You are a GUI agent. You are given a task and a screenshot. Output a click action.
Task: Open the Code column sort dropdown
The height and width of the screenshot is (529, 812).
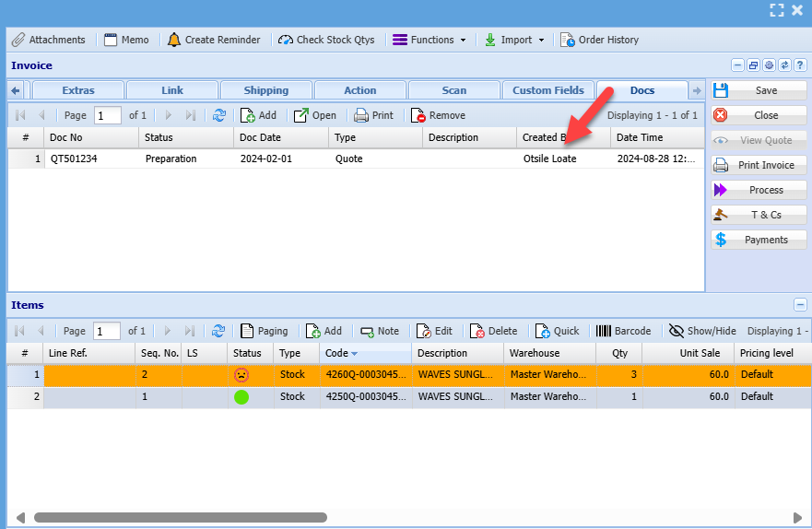(354, 354)
